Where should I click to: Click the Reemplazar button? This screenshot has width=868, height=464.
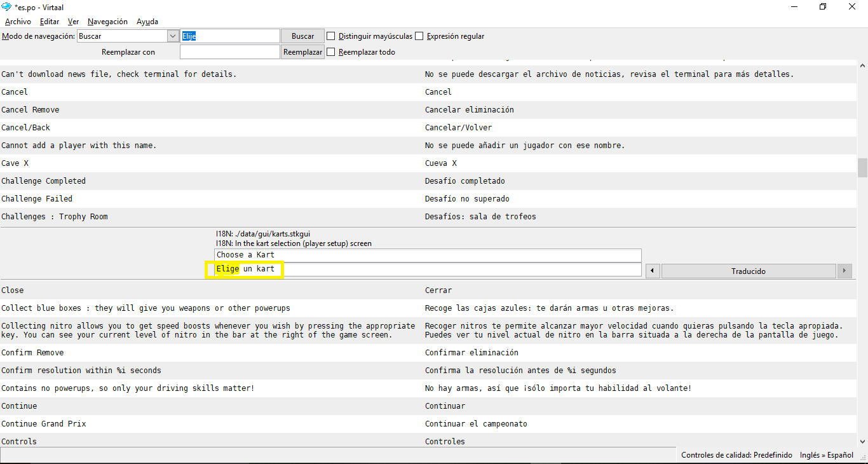[302, 51]
